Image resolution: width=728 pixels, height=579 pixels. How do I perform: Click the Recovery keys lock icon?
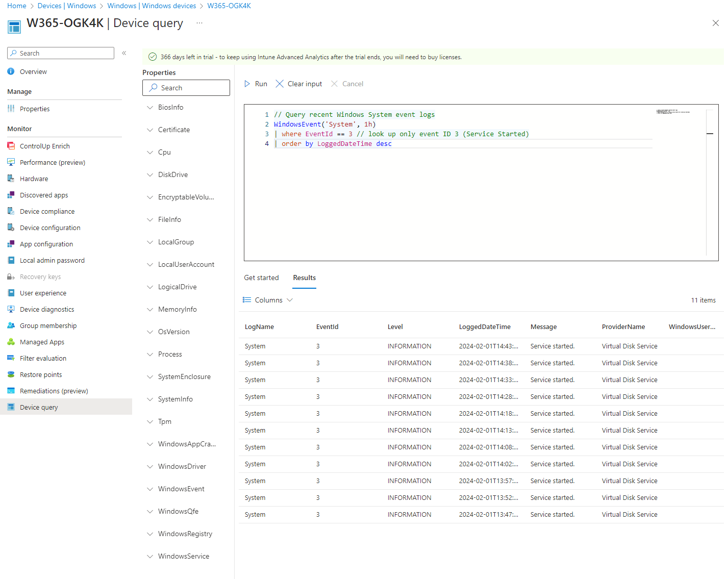pyautogui.click(x=11, y=276)
